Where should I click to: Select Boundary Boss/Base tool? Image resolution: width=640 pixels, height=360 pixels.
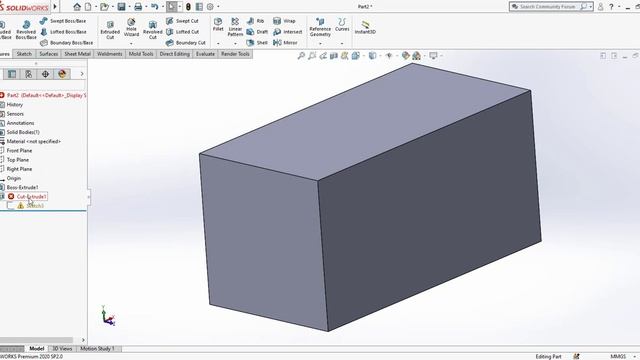(67, 43)
